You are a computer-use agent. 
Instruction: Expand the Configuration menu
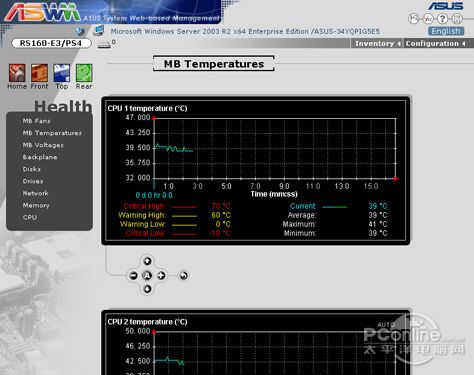(x=435, y=43)
